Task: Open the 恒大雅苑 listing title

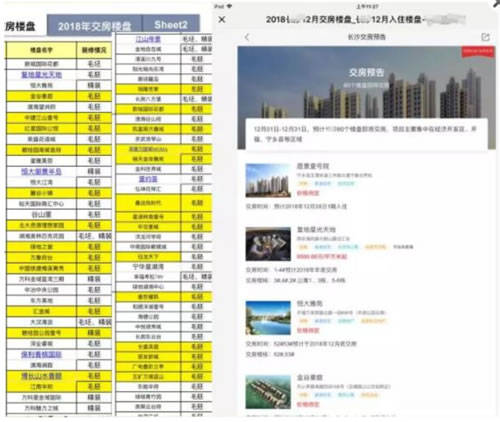Action: [x=310, y=303]
